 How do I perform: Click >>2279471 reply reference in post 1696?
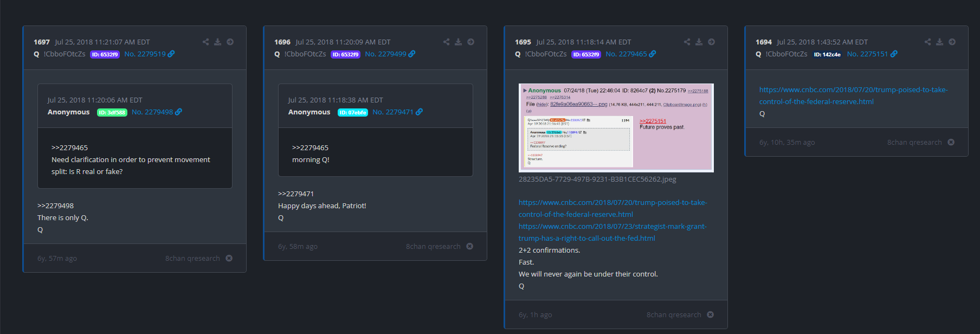(296, 194)
